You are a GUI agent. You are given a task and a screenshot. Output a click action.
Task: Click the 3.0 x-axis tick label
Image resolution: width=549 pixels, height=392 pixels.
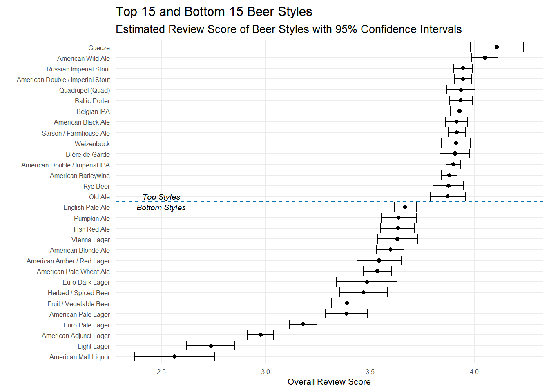[266, 372]
